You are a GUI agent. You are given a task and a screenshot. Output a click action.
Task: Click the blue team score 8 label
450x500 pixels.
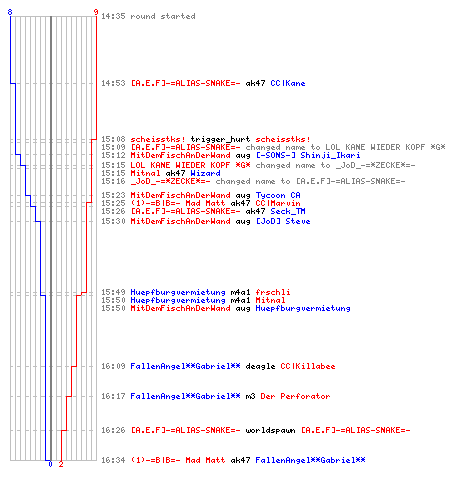[x=10, y=12]
